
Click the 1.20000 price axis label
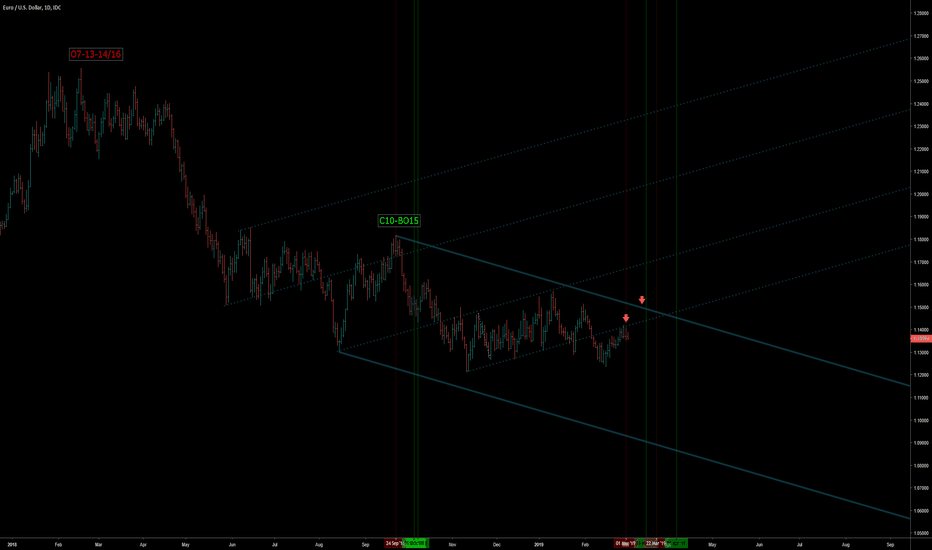click(921, 194)
